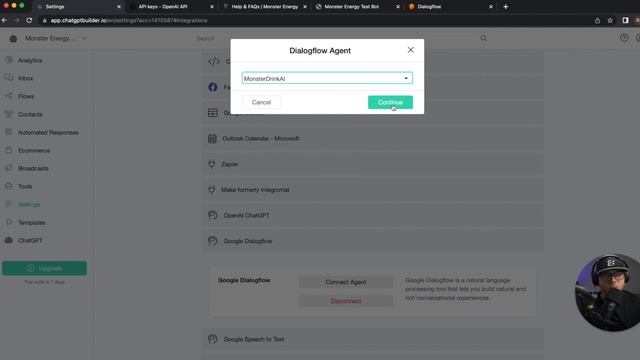Click the Continue button

pos(390,102)
